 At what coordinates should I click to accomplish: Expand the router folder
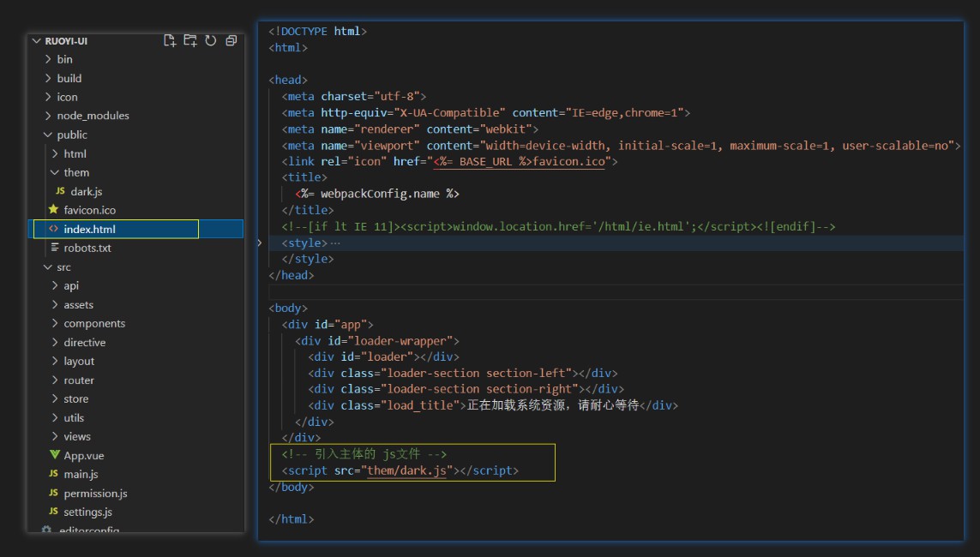pos(55,380)
